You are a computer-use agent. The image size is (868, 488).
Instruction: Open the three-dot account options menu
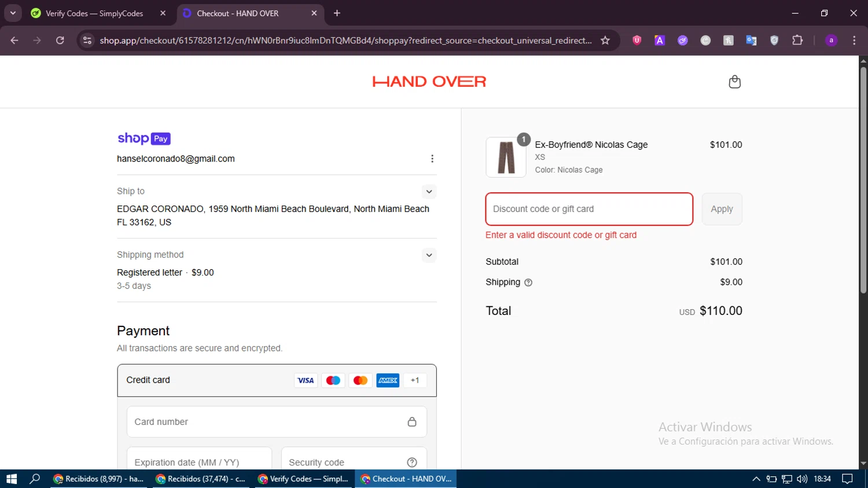[432, 159]
